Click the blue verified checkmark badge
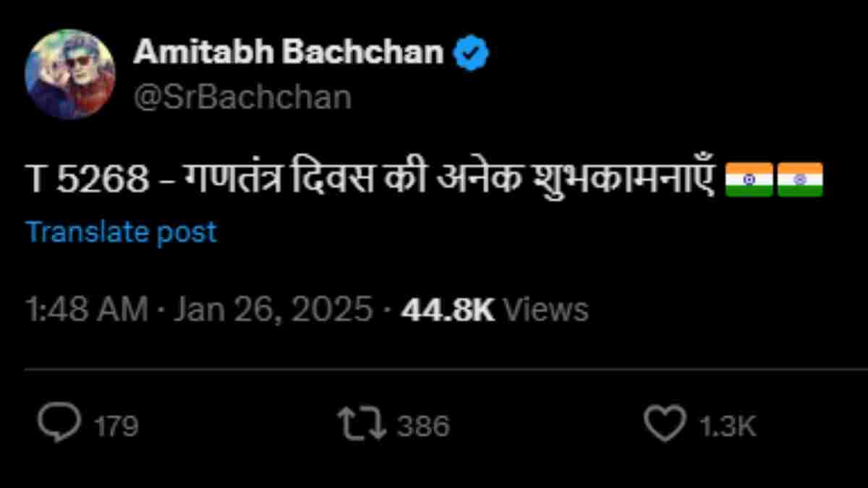868x488 pixels. 471,54
